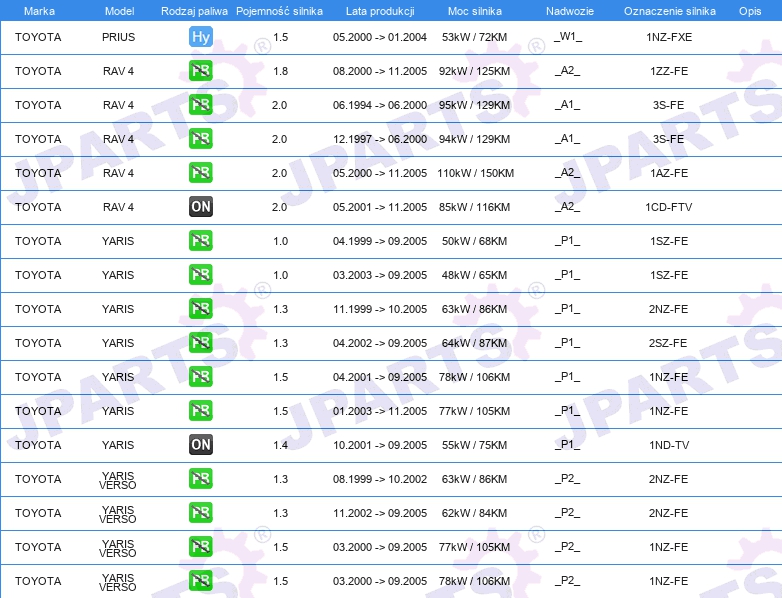Click production years 12.1997 -> 06.2000
The width and height of the screenshot is (782, 598).
(380, 139)
